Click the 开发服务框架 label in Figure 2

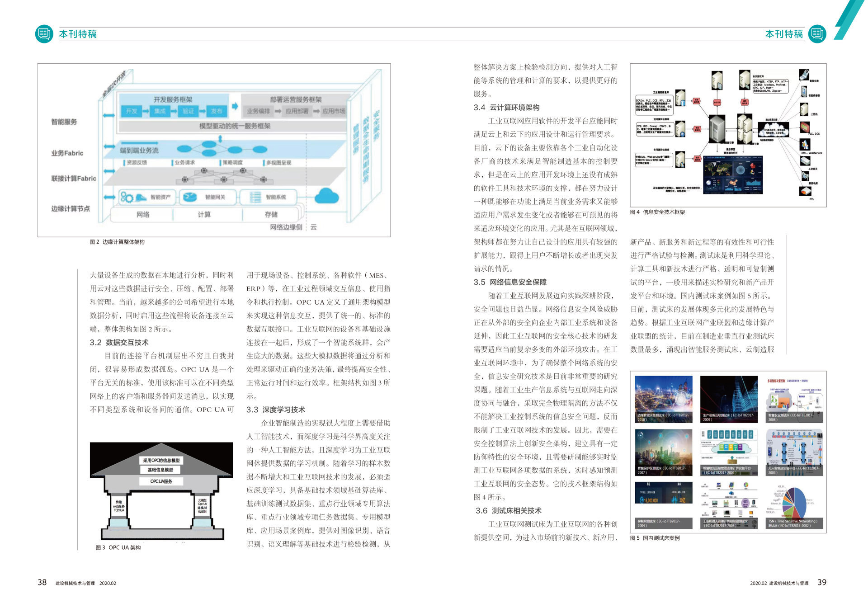click(173, 99)
